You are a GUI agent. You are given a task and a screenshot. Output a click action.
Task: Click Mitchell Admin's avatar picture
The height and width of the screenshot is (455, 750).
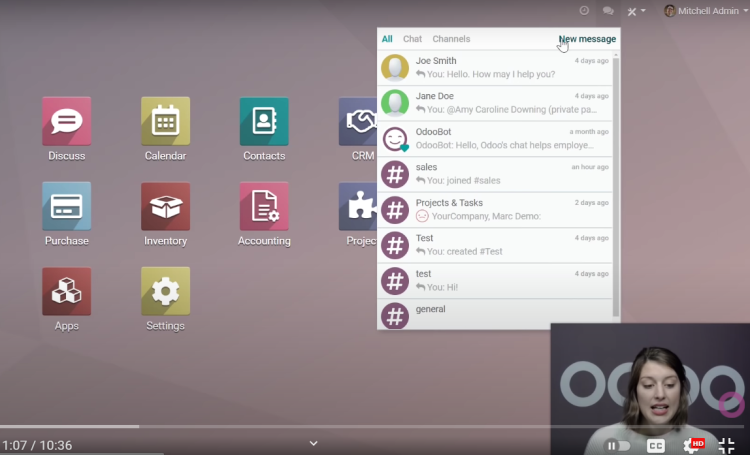[670, 11]
